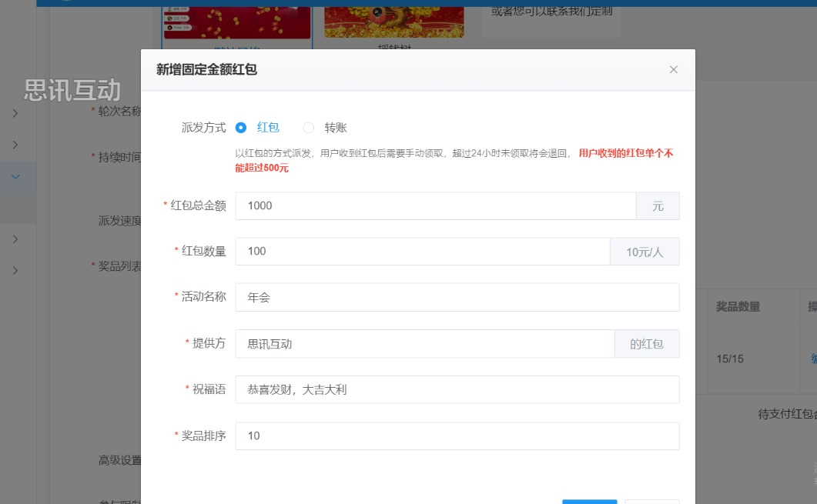817x504 pixels.
Task: Select the 红包 distribution method radio
Action: (x=241, y=128)
